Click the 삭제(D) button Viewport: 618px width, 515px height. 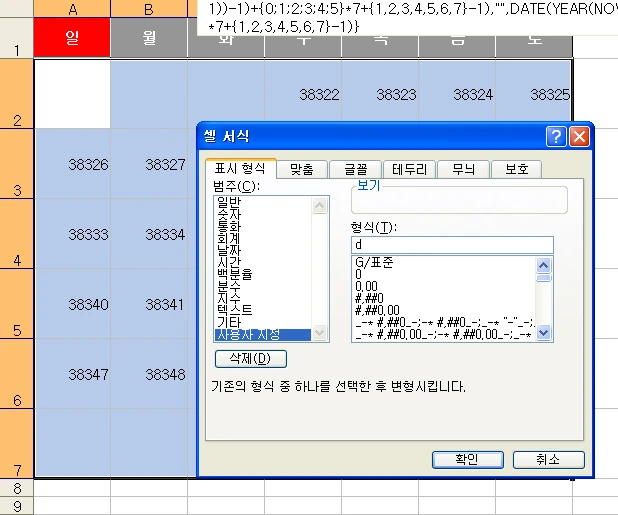[251, 359]
